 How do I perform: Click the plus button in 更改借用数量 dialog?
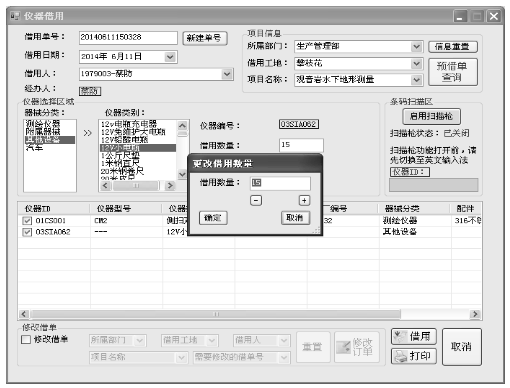[304, 200]
